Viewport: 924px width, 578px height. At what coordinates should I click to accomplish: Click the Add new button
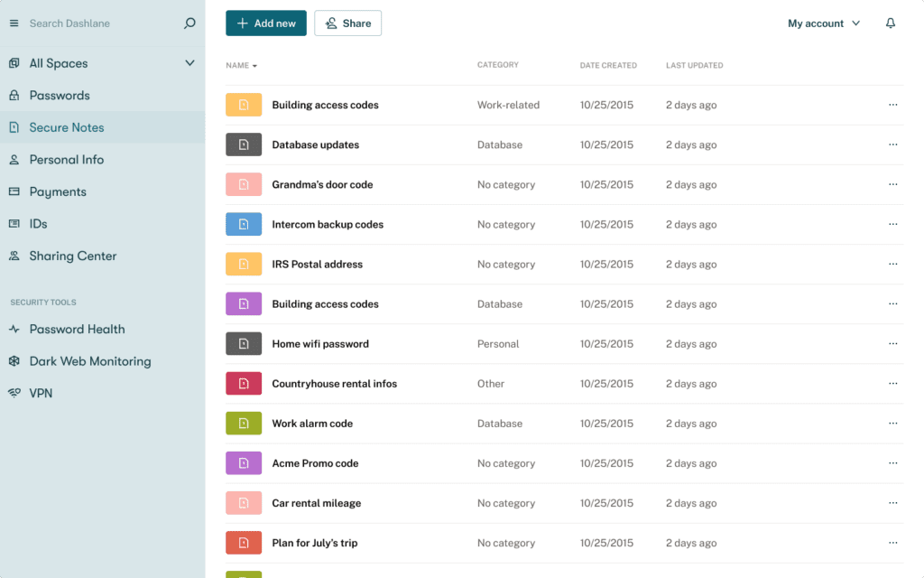coord(265,23)
